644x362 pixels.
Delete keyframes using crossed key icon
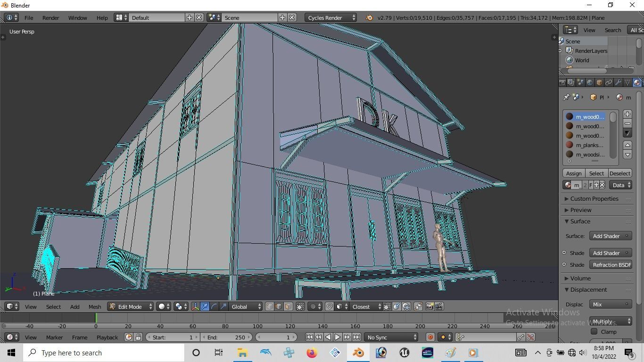click(x=530, y=337)
